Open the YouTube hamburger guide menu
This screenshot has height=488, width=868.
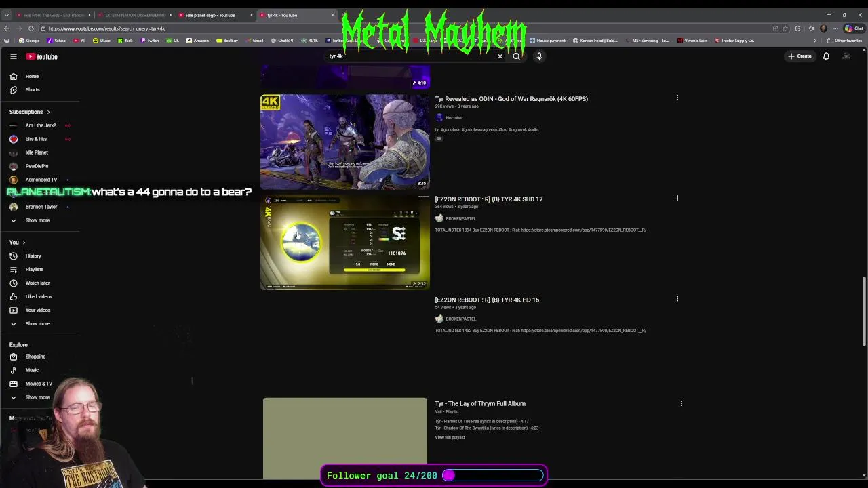pyautogui.click(x=13, y=56)
